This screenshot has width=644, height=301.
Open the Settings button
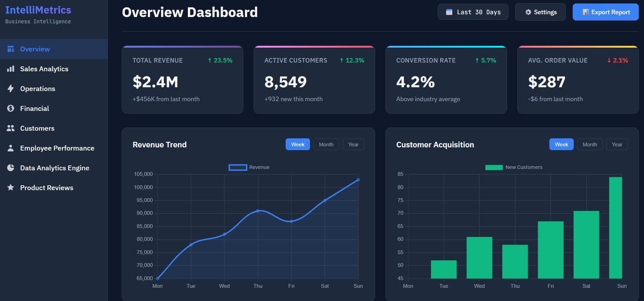coord(540,12)
